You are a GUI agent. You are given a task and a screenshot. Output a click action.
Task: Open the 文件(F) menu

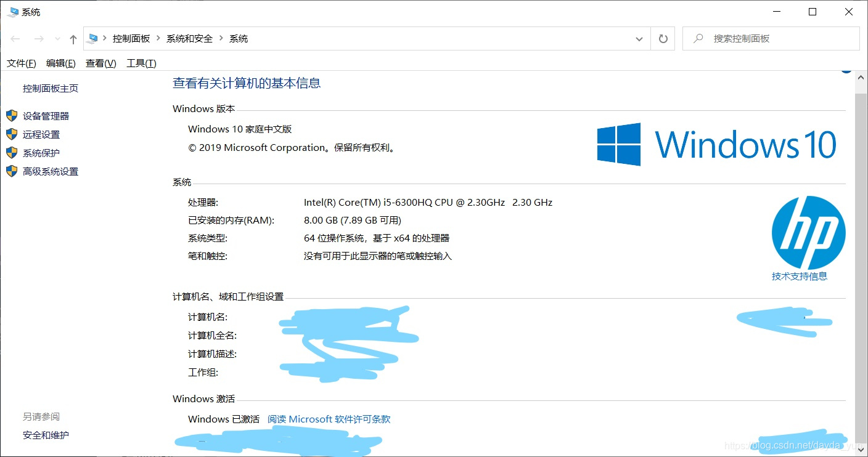[x=22, y=63]
